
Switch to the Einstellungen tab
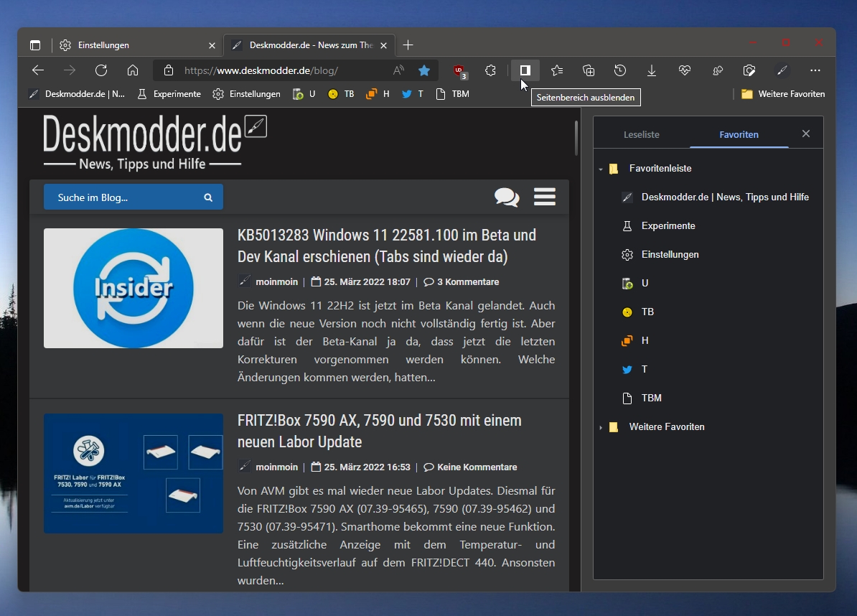tap(131, 45)
